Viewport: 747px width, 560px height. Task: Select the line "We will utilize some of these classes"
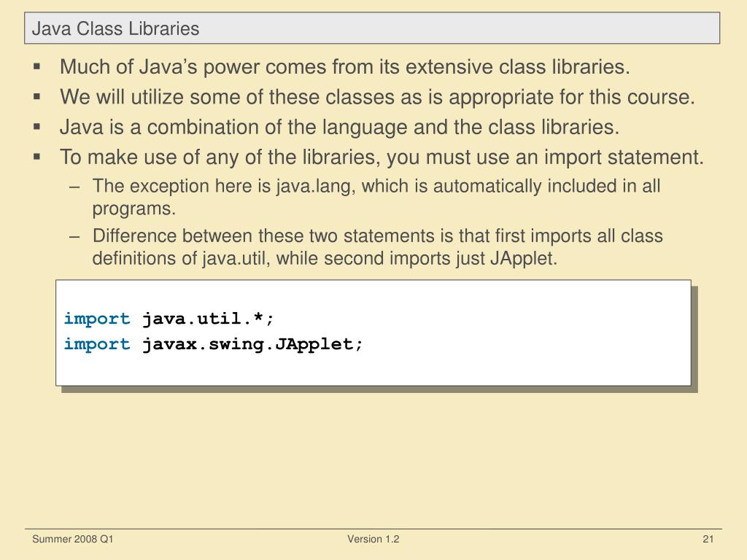377,97
